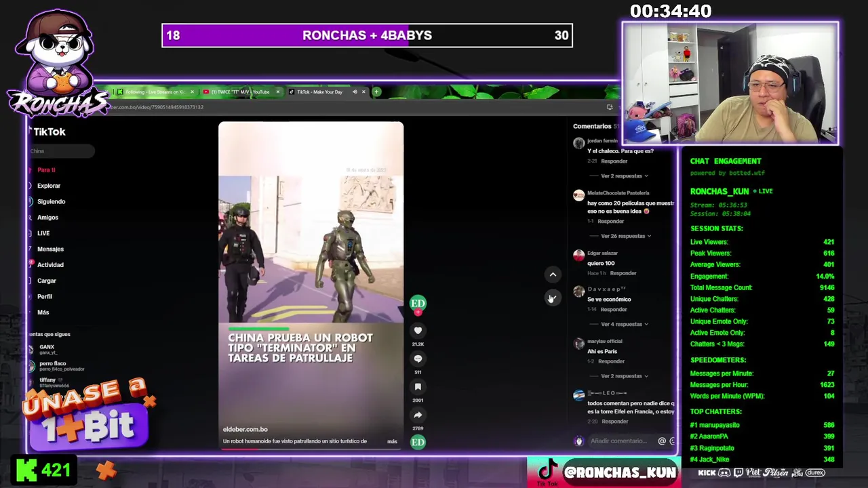Reply to Edgar salazar's 'quiero 100' comment
The width and height of the screenshot is (868, 488).
pos(623,273)
